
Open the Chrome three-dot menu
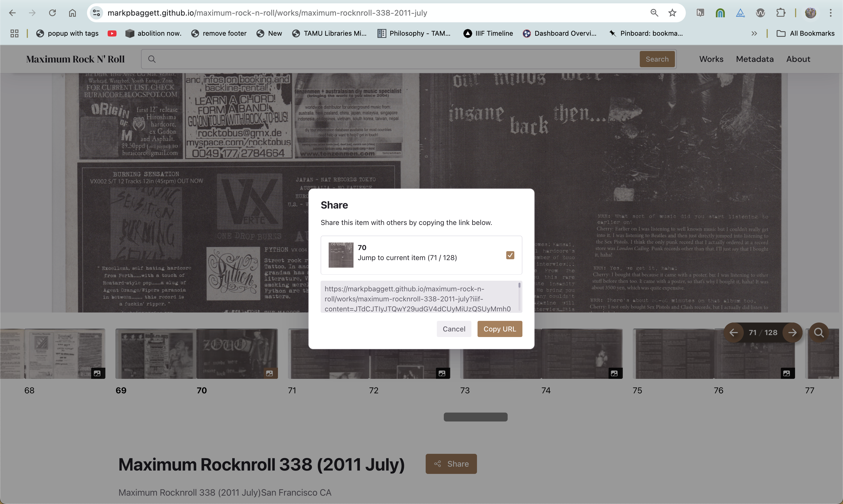pos(830,13)
